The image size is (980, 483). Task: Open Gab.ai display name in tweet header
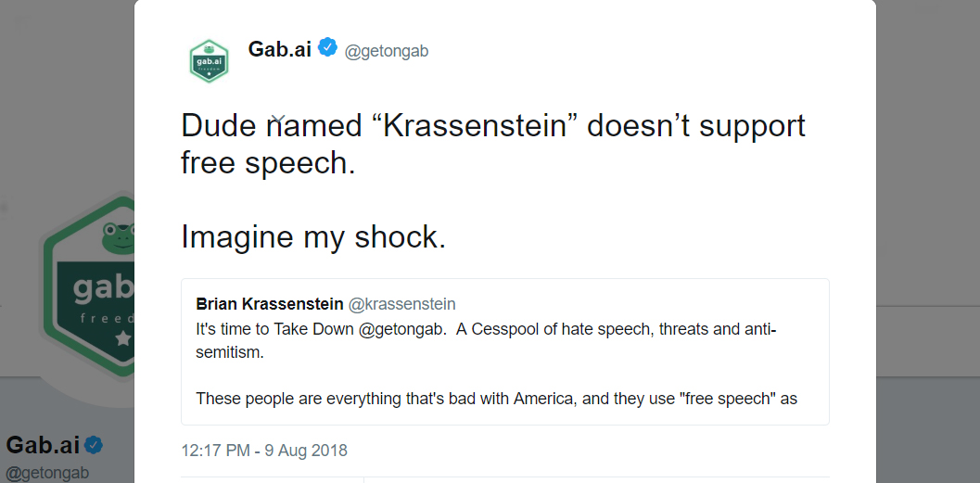[x=279, y=49]
